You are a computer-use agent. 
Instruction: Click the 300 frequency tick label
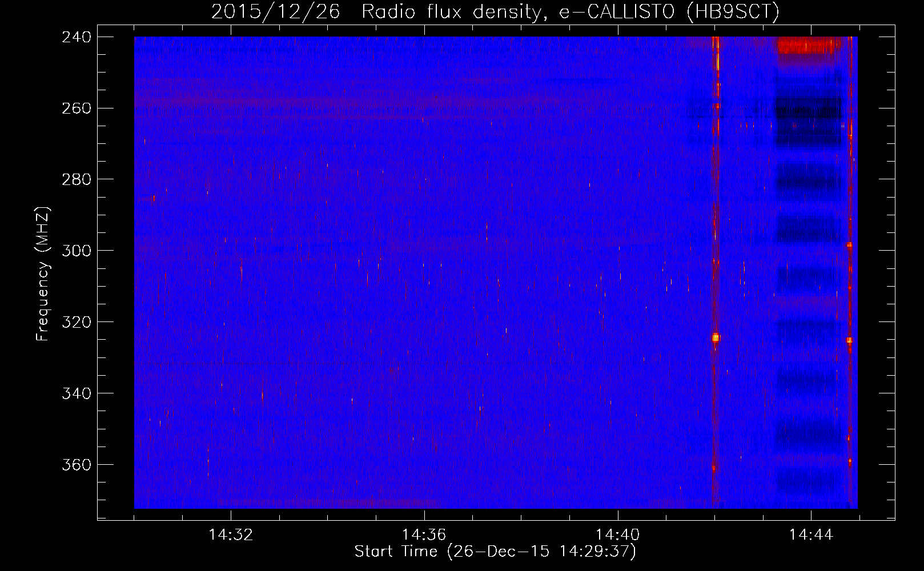tap(77, 251)
